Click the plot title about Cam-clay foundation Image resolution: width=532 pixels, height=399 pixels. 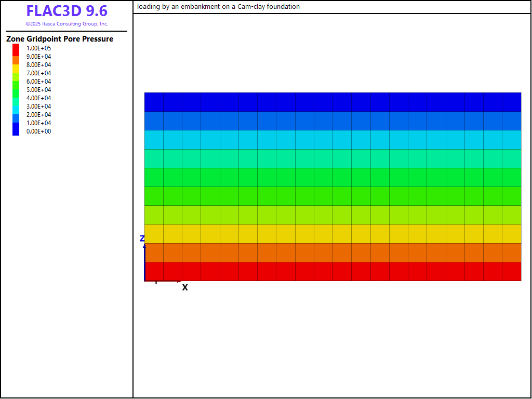[x=218, y=7]
